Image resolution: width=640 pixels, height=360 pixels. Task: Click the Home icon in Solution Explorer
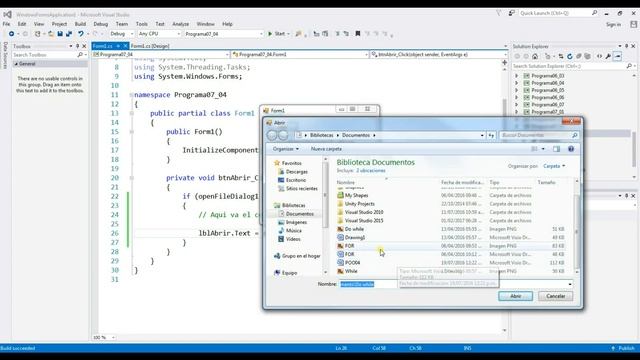click(x=535, y=56)
